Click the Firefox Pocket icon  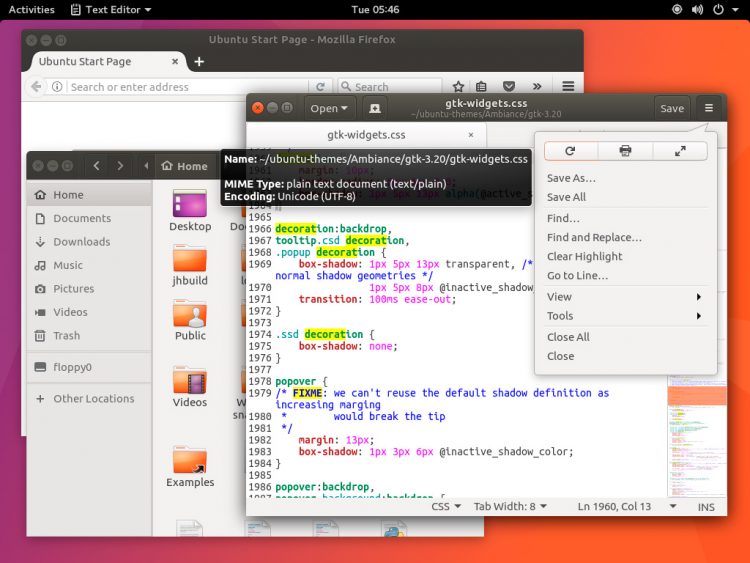point(509,87)
